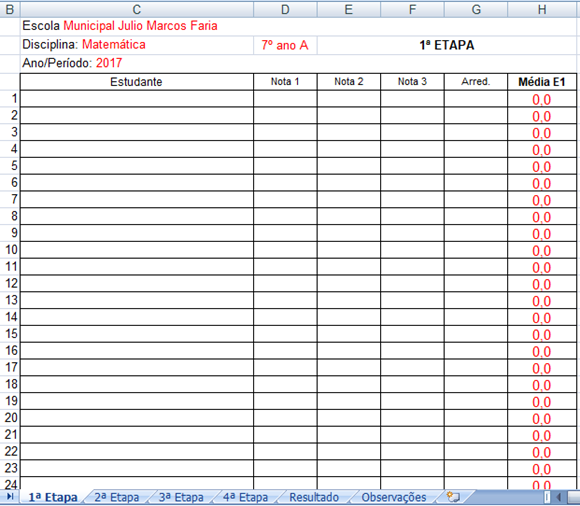
Task: Select the active 1ª Etapa sheet tab
Action: coord(53,497)
